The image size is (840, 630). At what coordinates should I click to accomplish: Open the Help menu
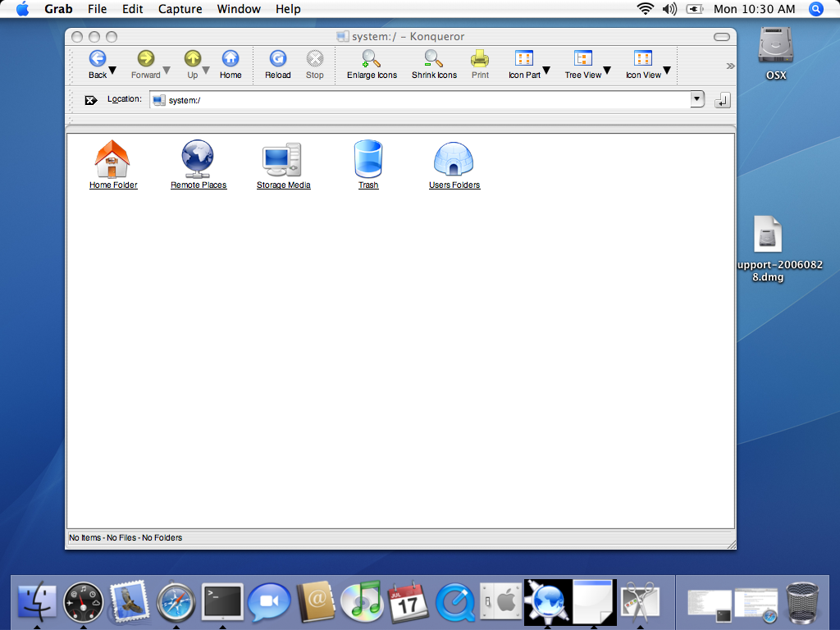[x=288, y=9]
